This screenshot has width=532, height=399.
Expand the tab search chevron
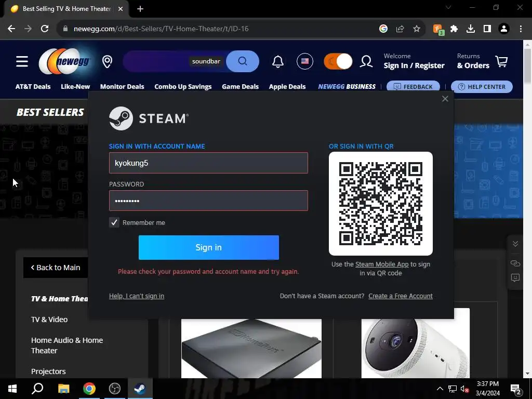(x=448, y=7)
